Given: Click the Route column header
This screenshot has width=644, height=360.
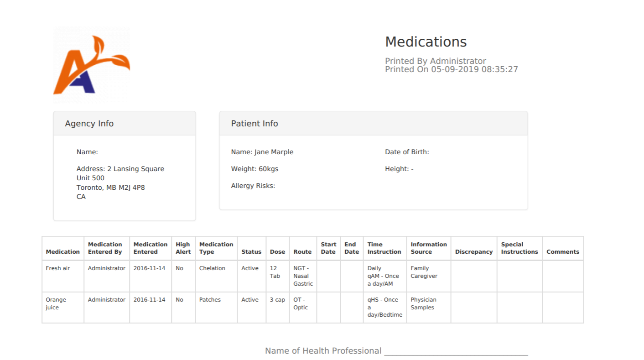Looking at the screenshot, I should pos(302,252).
